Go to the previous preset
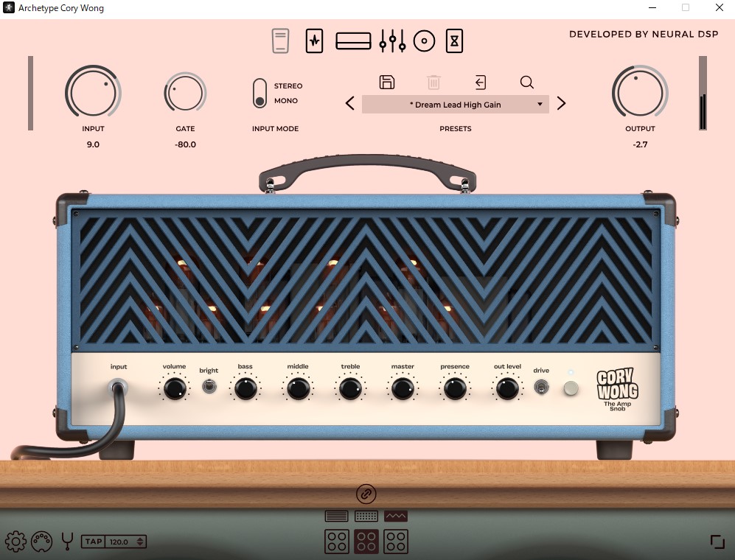Image resolution: width=735 pixels, height=560 pixels. coord(349,103)
